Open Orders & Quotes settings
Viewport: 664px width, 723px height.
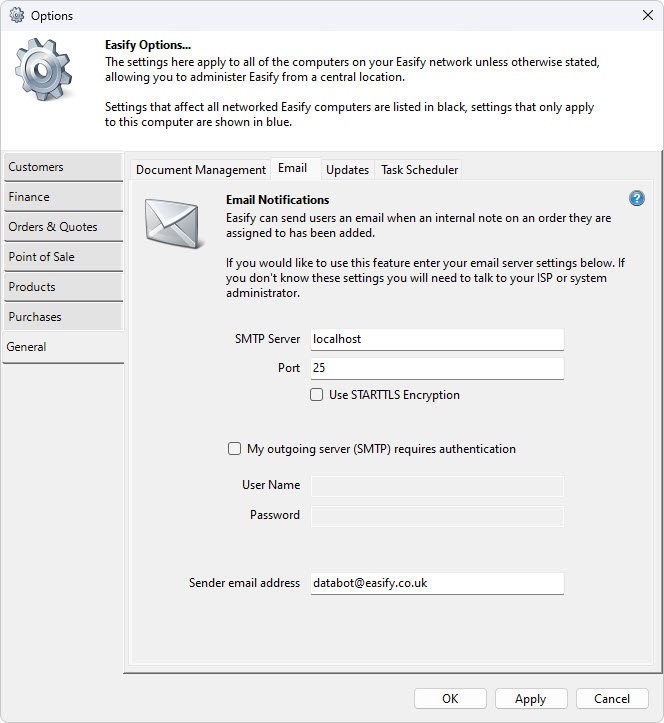tap(62, 227)
